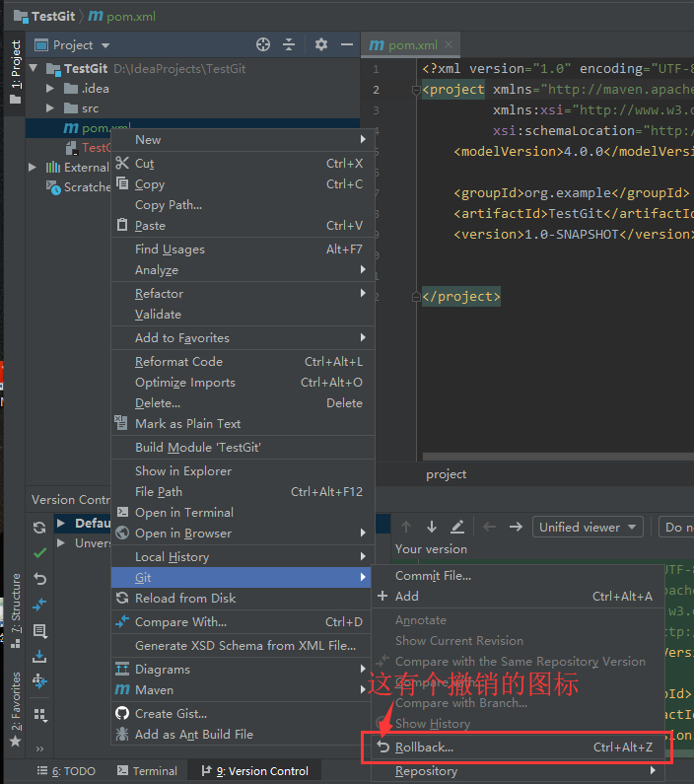
Task: Click Open in Terminal menu item
Action: [243, 513]
